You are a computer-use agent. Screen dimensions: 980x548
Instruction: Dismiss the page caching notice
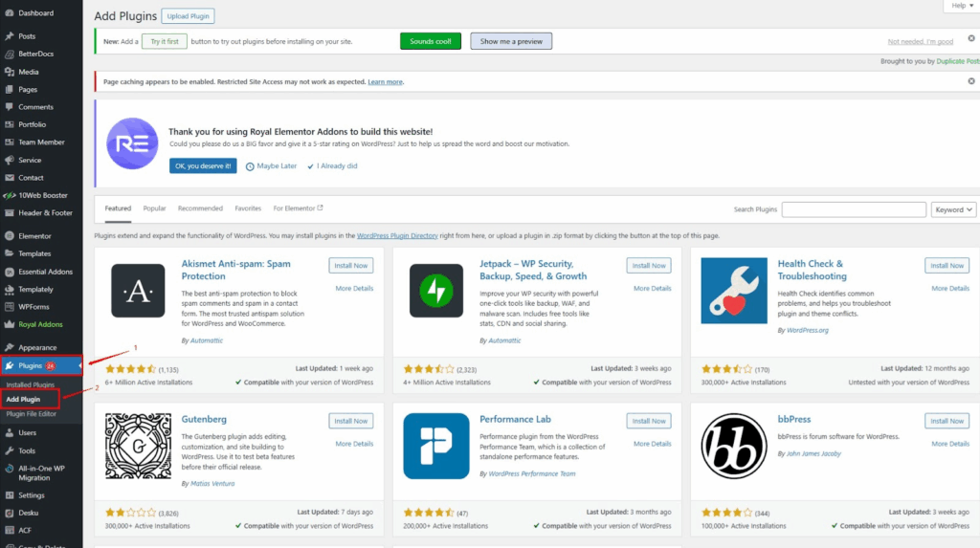coord(971,81)
